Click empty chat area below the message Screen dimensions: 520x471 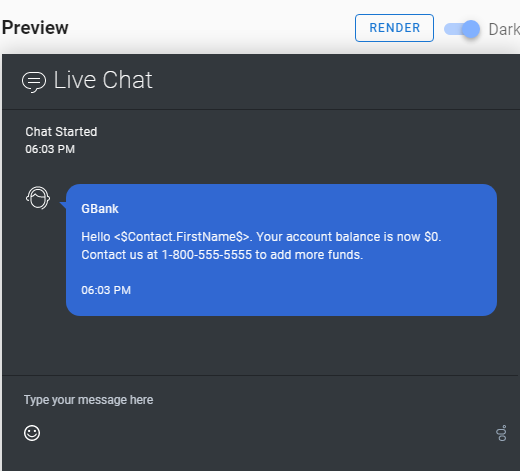(260, 345)
